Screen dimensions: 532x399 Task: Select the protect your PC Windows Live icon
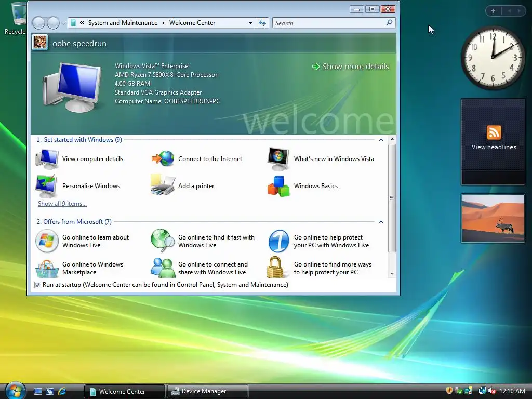278,241
